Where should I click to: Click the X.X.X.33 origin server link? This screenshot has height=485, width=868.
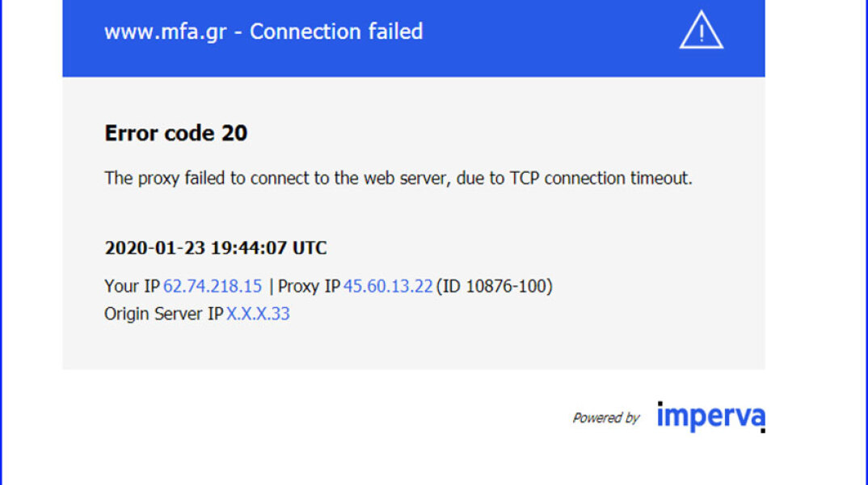point(258,314)
